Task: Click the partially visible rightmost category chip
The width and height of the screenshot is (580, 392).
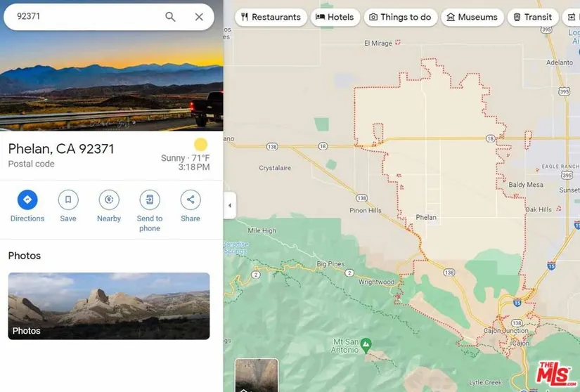Action: coord(571,17)
